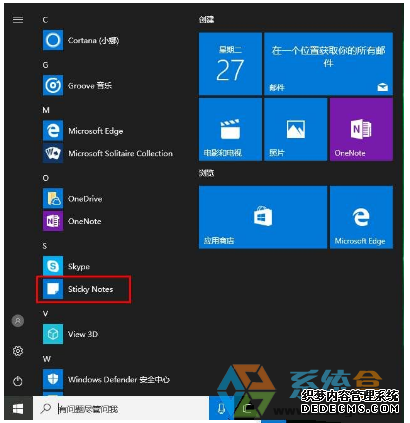Open Sticky Notes app icon
The width and height of the screenshot is (410, 423).
coord(53,289)
